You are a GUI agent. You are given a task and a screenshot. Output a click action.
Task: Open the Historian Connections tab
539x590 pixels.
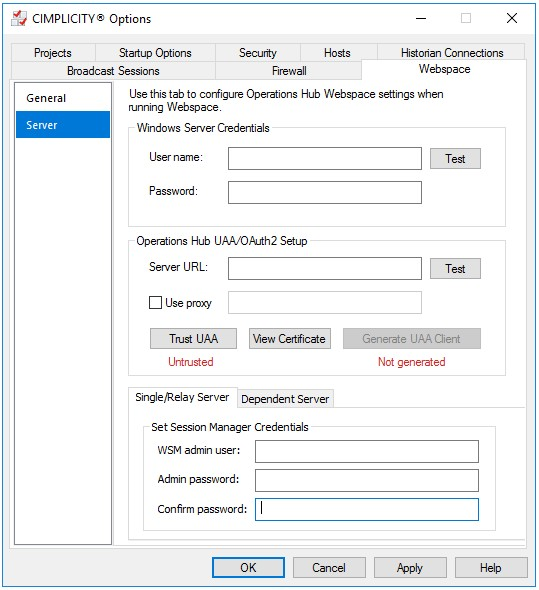click(x=452, y=53)
